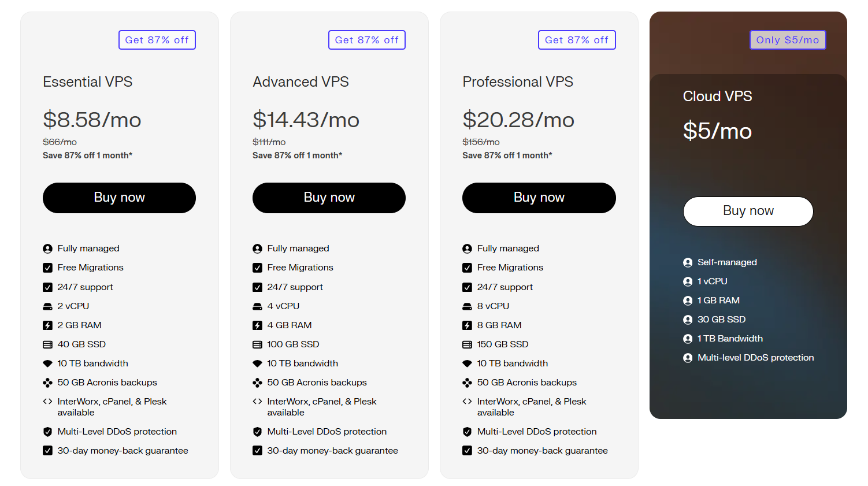
Task: Click Professional VPS 30-day money-back checkmark
Action: [467, 451]
